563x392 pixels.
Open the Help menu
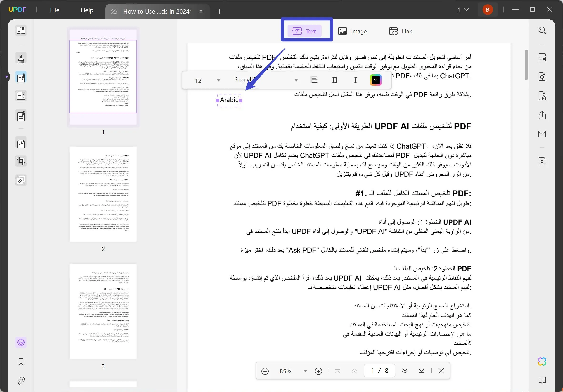[87, 10]
